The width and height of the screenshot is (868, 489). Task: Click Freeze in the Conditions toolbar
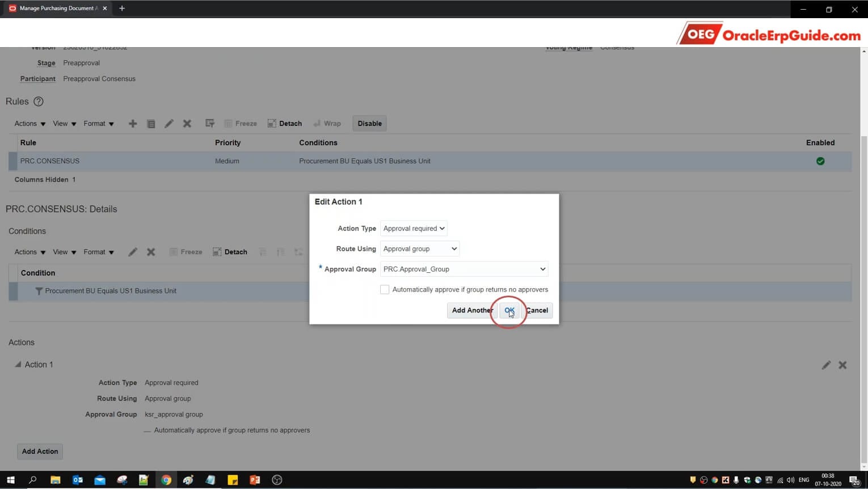point(186,252)
